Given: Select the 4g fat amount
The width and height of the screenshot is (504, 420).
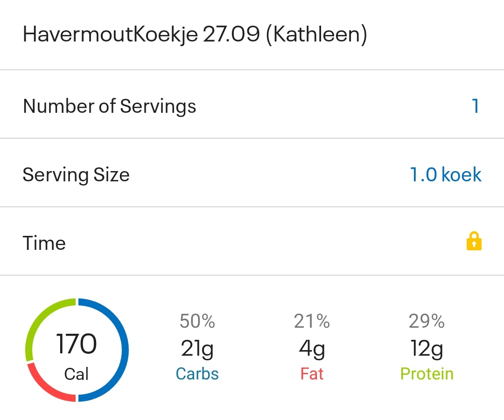Looking at the screenshot, I should click(312, 348).
